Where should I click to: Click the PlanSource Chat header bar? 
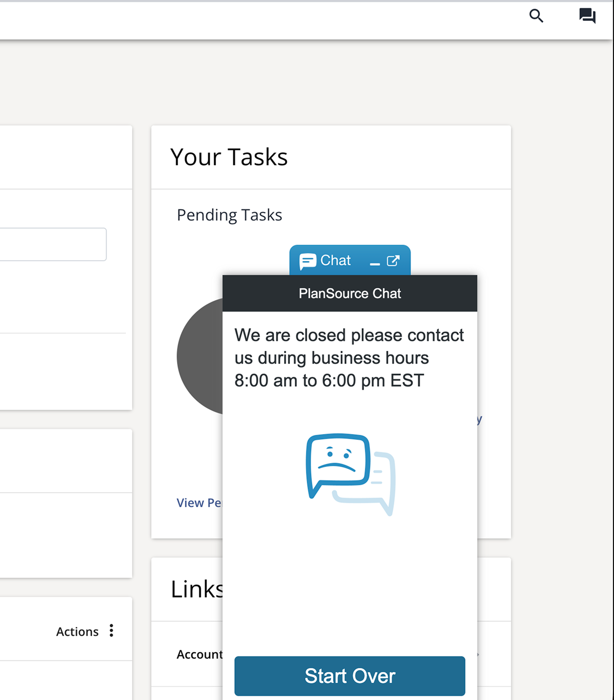point(349,293)
